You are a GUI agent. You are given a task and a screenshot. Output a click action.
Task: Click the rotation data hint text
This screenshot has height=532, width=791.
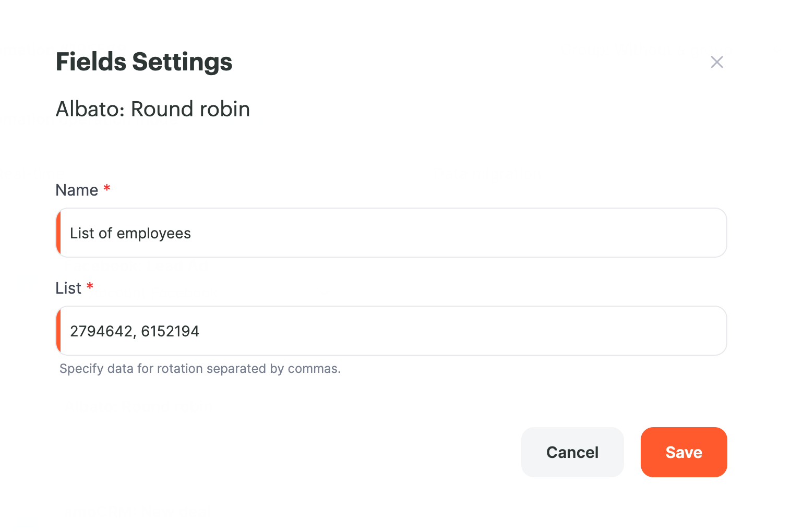click(x=200, y=369)
